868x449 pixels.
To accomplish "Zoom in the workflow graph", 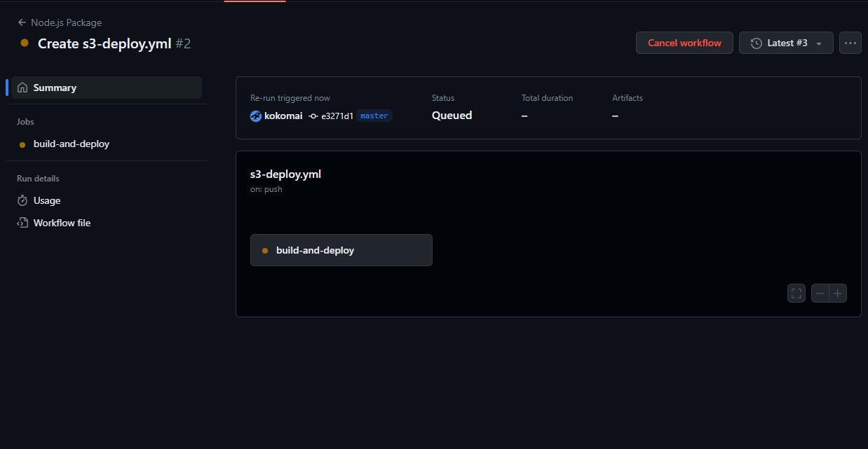I will pos(838,293).
